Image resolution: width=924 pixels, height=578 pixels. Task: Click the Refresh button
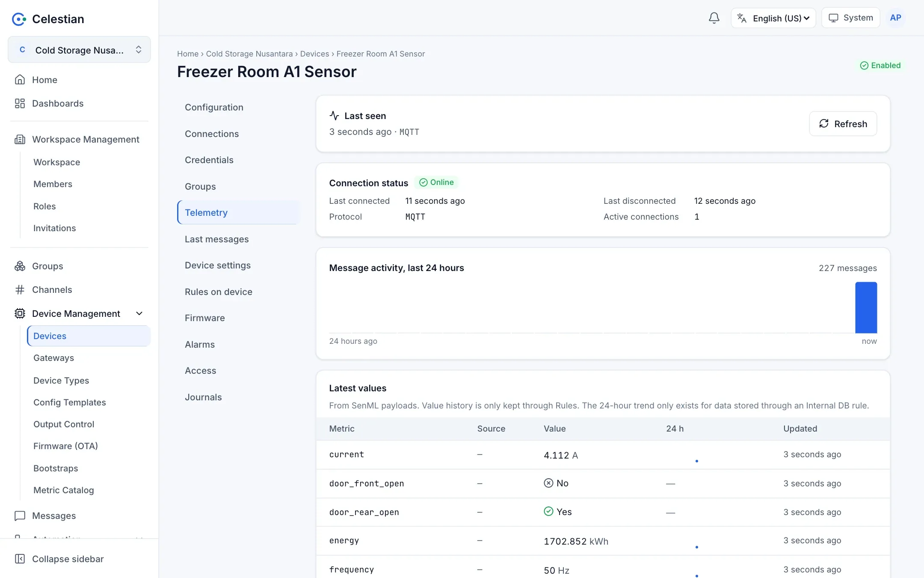click(843, 124)
